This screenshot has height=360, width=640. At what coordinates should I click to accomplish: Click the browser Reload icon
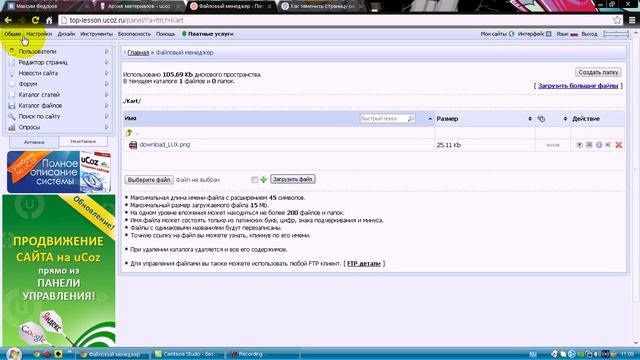(36, 20)
